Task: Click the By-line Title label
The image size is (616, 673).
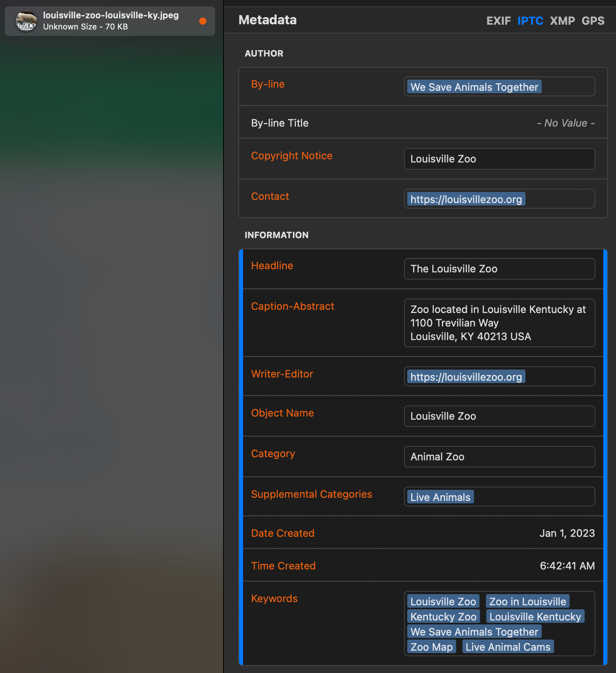Action: pos(280,123)
